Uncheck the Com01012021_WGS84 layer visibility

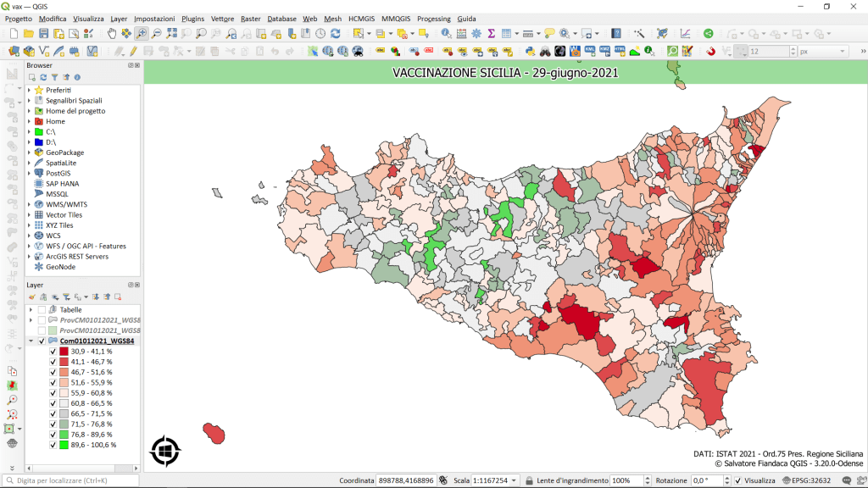[x=42, y=341]
